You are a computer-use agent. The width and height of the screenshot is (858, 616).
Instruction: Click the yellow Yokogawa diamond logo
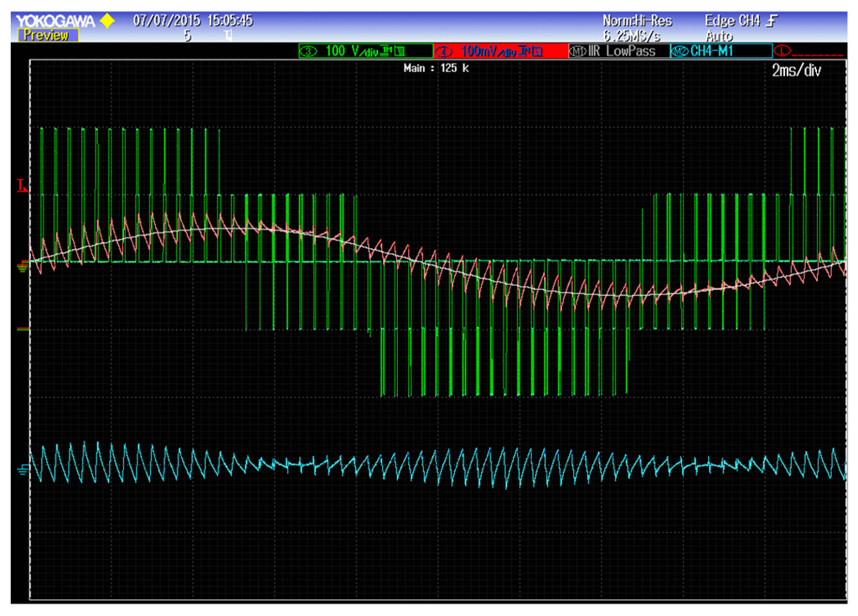pos(107,20)
